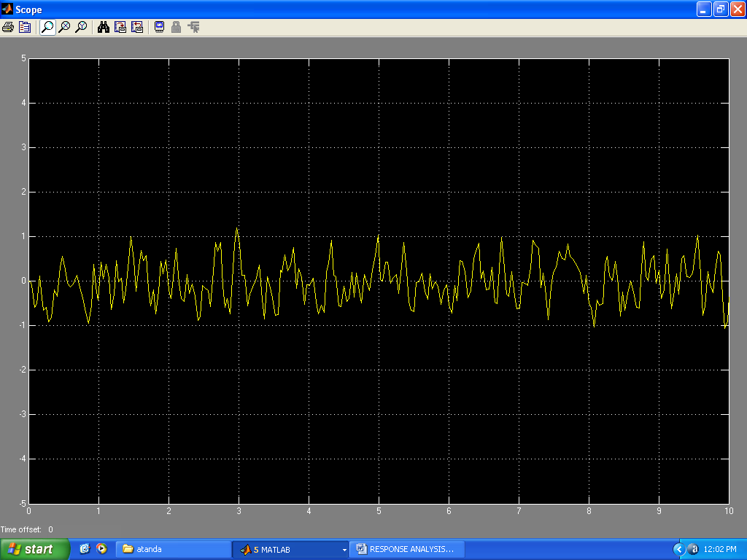Open the Scope Parameters dialog
Viewport: 747px width, 560px height.
[x=25, y=27]
